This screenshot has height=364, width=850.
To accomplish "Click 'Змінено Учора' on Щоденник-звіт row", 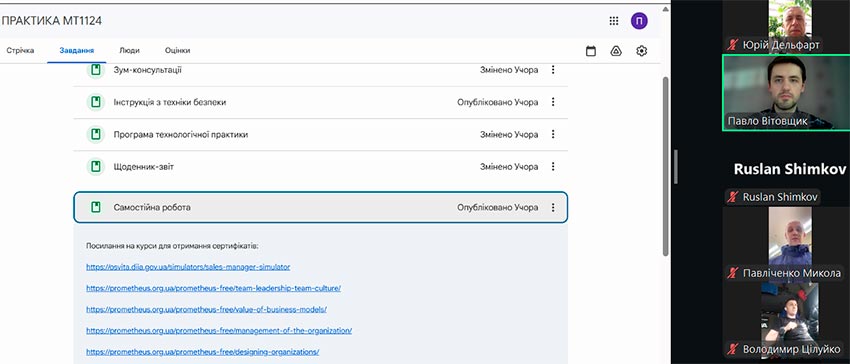I will click(x=509, y=167).
